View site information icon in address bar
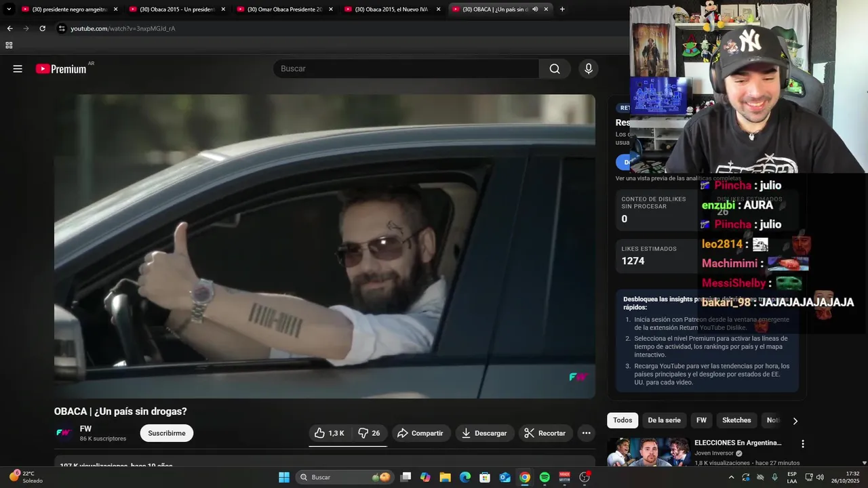868x488 pixels. point(62,28)
